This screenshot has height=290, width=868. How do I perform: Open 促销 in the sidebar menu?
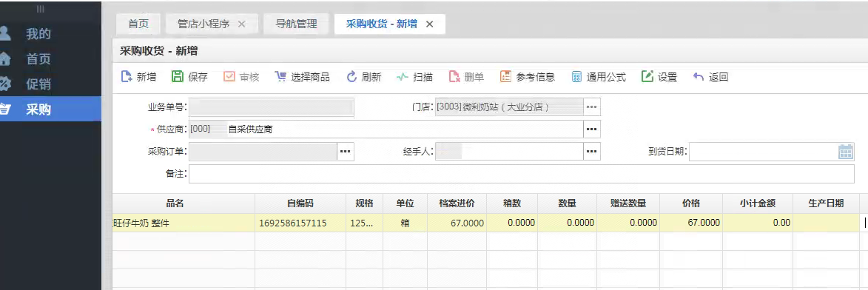[38, 84]
